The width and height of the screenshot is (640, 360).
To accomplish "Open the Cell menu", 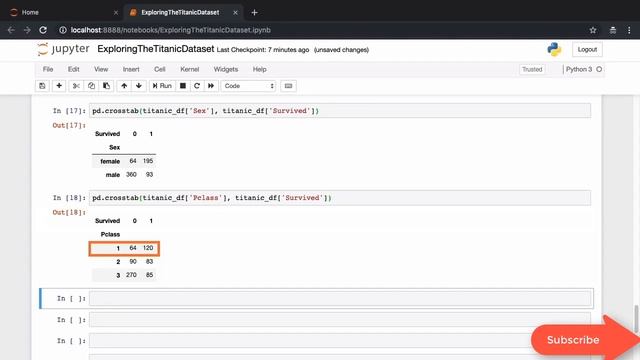I will (x=160, y=69).
